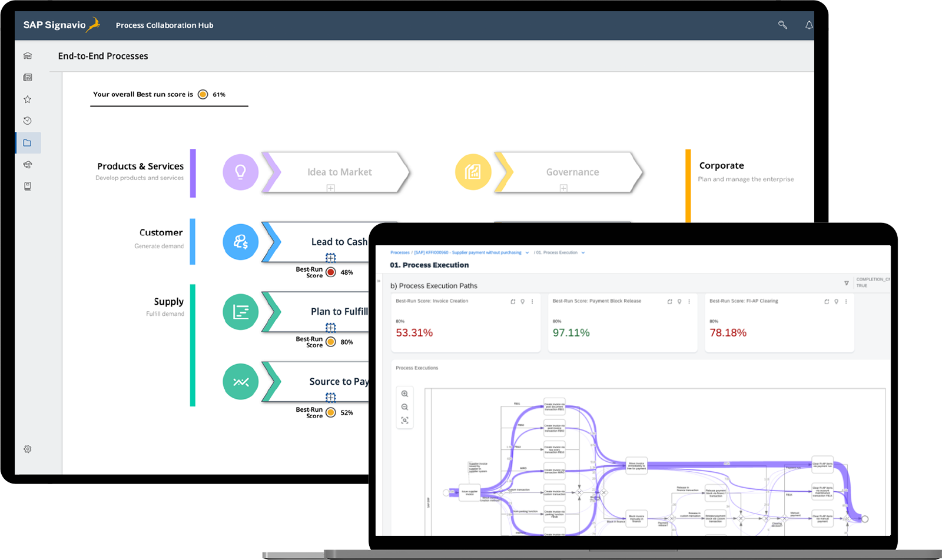The width and height of the screenshot is (942, 560).
Task: Open the Lead to Cash process
Action: 339,242
